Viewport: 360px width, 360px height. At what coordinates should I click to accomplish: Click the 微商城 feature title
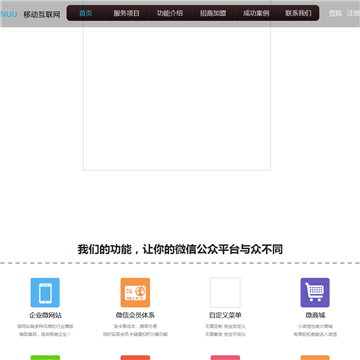315,315
